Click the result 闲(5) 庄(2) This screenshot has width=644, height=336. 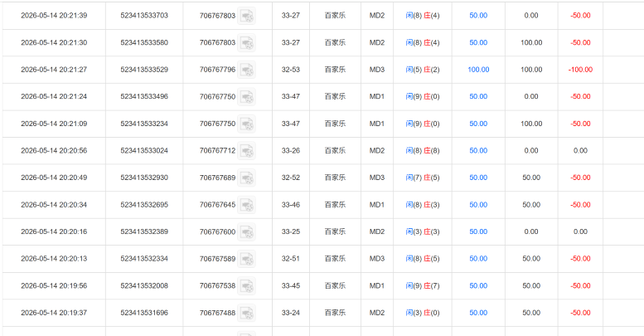point(423,70)
